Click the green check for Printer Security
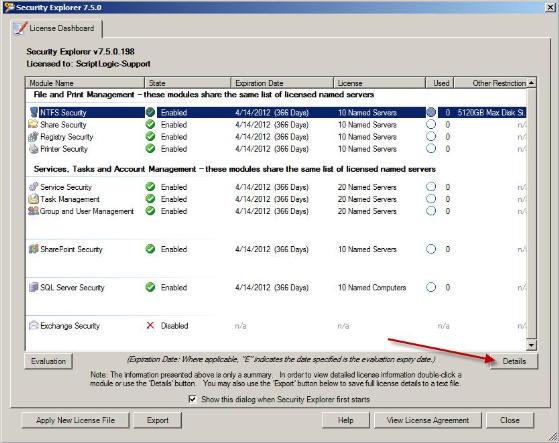The height and width of the screenshot is (443, 559). [x=150, y=149]
